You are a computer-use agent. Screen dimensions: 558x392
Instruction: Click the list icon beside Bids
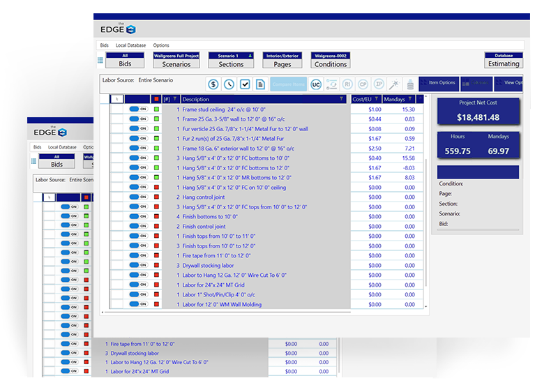click(100, 60)
